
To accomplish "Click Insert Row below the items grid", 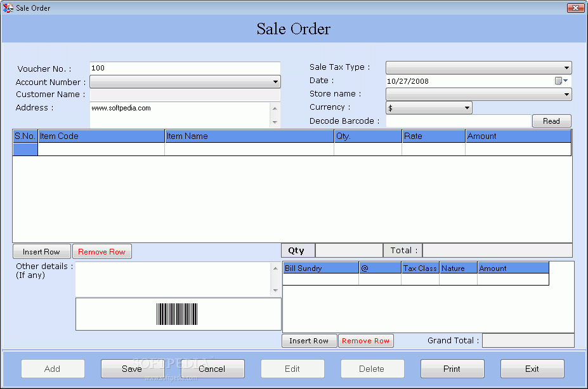I will pyautogui.click(x=42, y=252).
